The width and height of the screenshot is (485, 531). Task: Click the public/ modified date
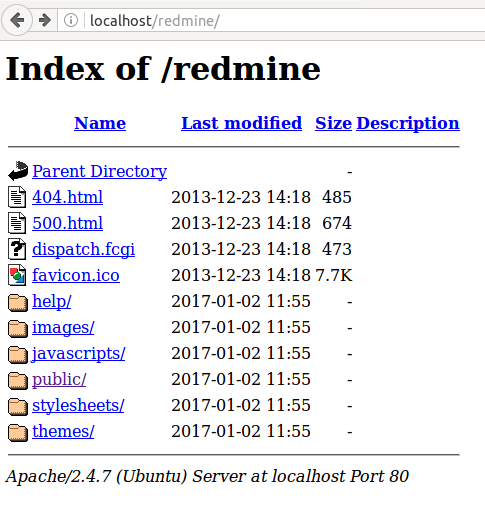coord(241,380)
